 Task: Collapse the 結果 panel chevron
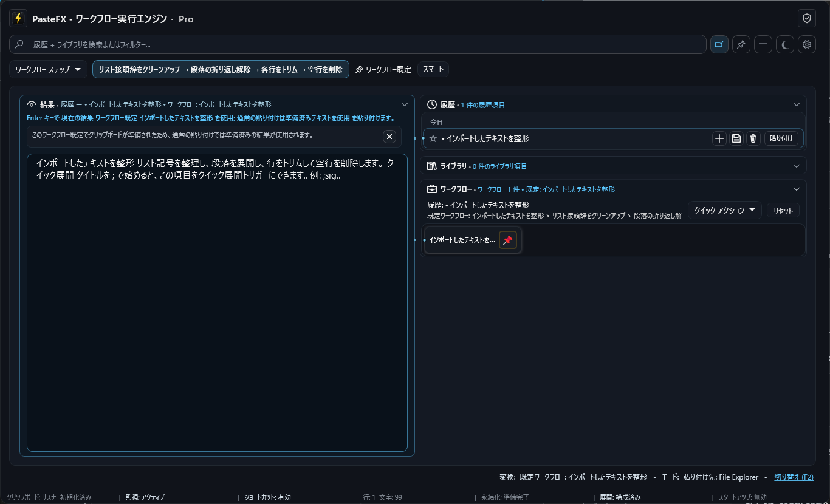click(405, 104)
